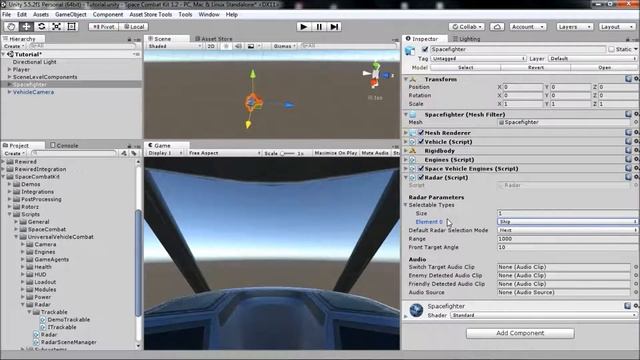Open the Gizmos dropdown in Scene view
The height and width of the screenshot is (360, 640).
click(x=284, y=46)
